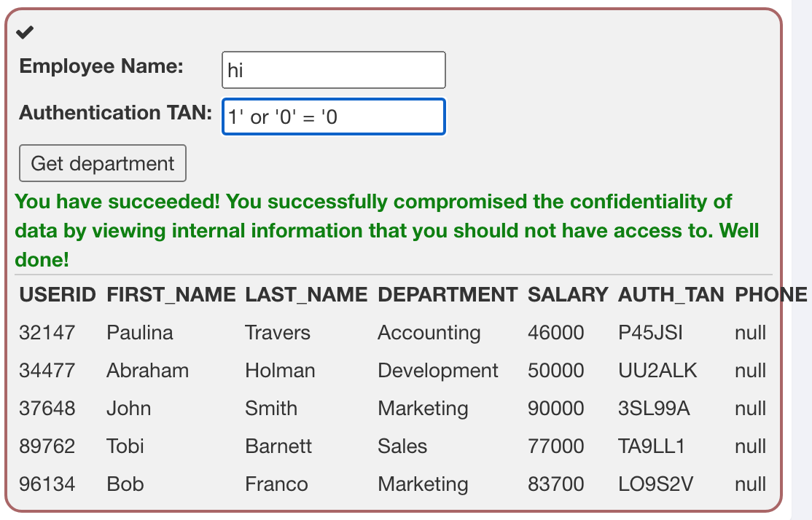Click the FIRST_NAME column header
The image size is (812, 520).
tap(171, 294)
